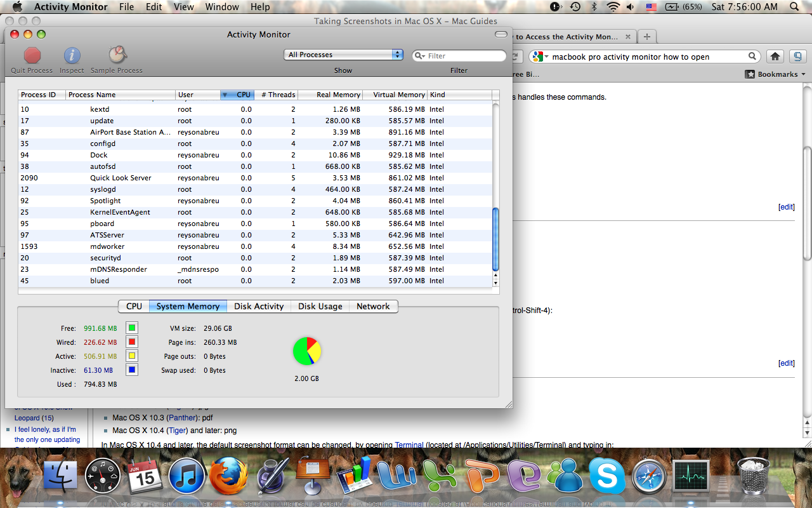Launch iTunes from the Dock
The image size is (812, 508).
187,476
